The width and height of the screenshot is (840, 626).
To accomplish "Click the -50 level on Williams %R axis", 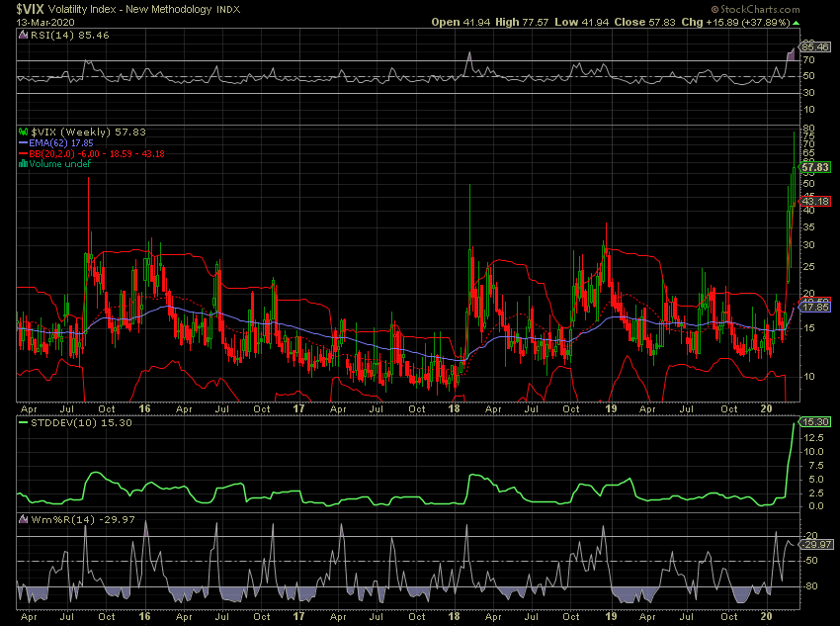I will (811, 561).
